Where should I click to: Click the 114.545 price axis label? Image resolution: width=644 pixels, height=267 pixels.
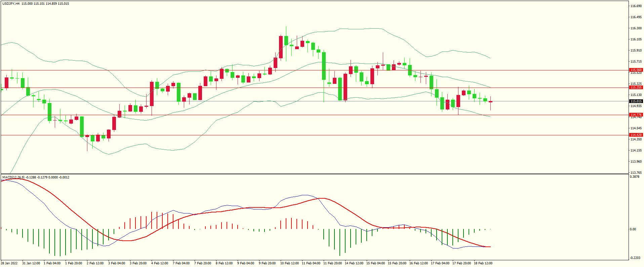636,128
